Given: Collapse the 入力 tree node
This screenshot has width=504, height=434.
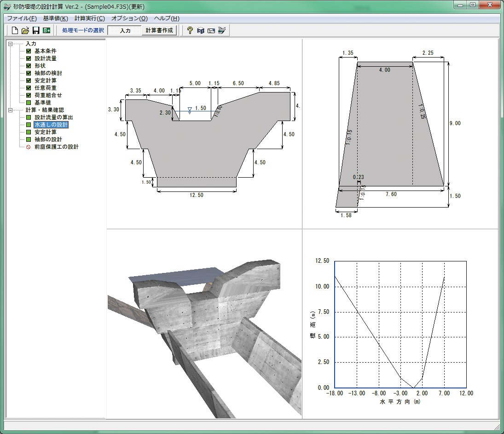Looking at the screenshot, I should [x=10, y=44].
